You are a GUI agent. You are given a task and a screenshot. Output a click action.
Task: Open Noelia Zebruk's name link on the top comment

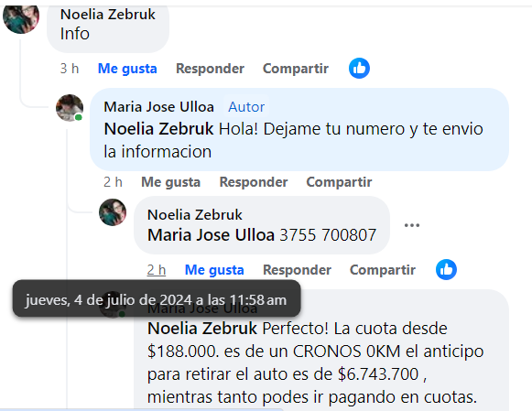(x=108, y=15)
